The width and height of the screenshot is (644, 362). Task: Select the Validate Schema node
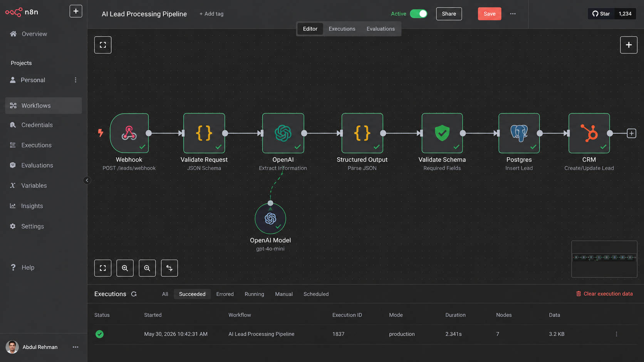(442, 133)
